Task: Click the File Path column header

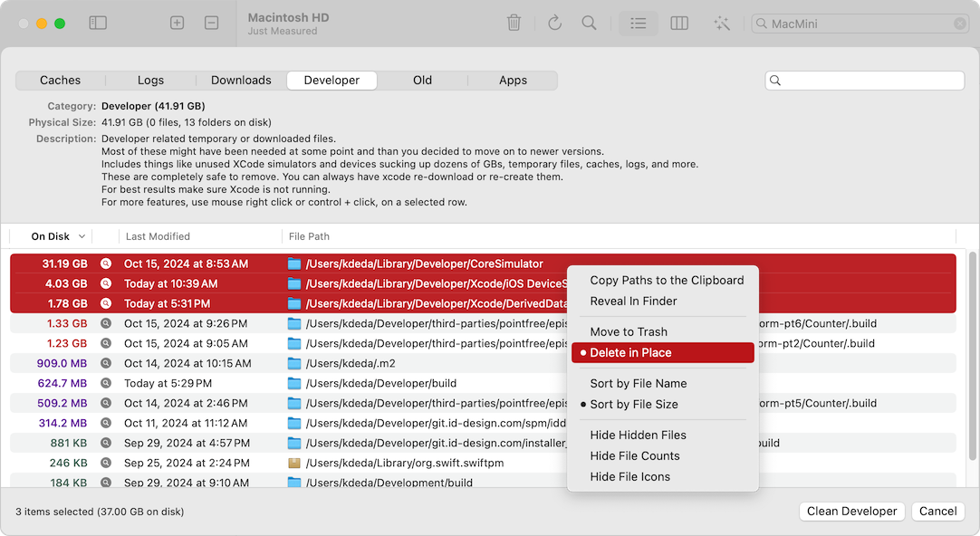Action: point(309,237)
